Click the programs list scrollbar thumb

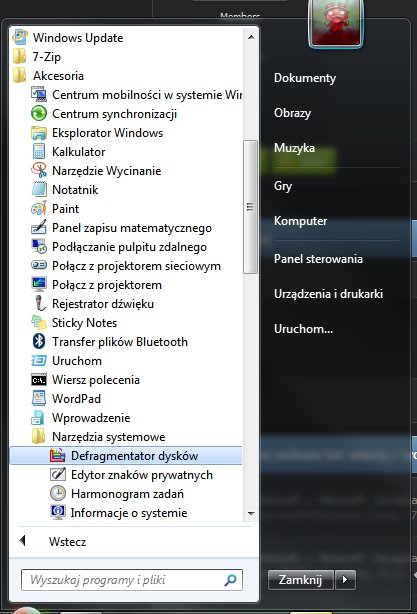(x=250, y=207)
